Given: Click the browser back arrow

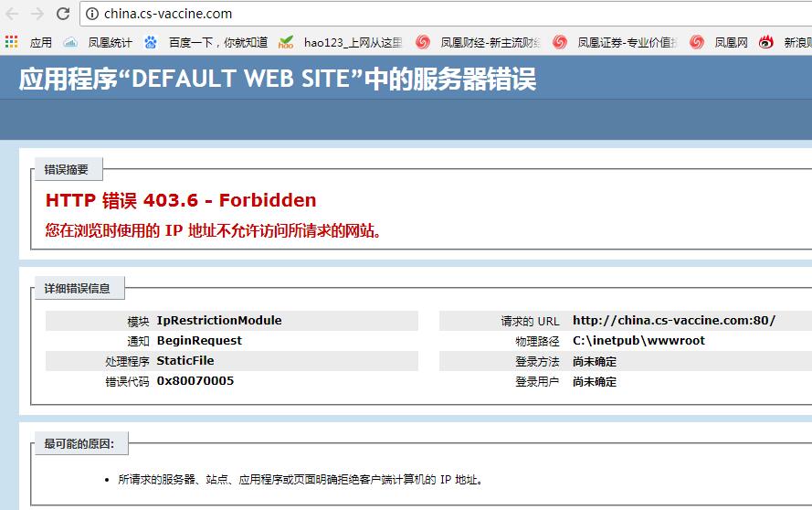Looking at the screenshot, I should pos(12,14).
